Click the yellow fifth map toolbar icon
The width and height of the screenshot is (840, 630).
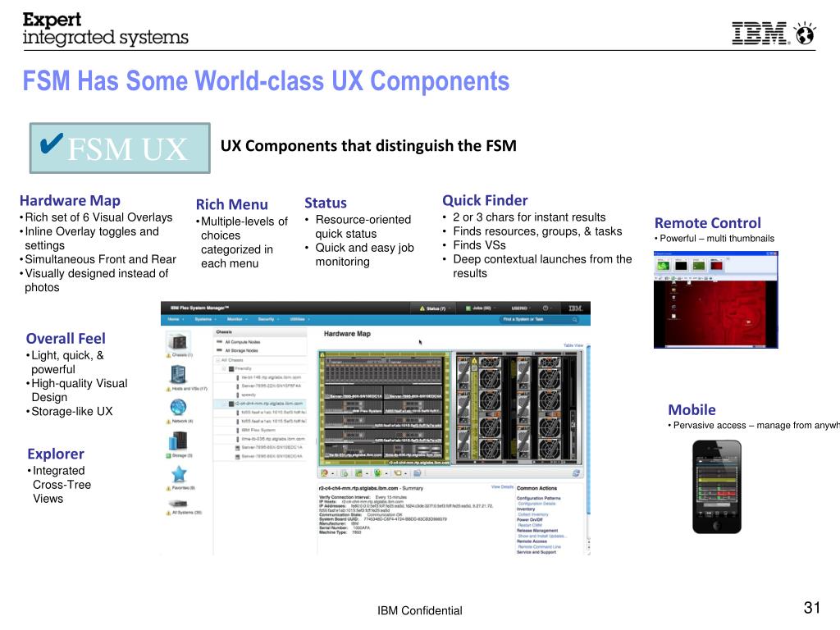(x=398, y=473)
